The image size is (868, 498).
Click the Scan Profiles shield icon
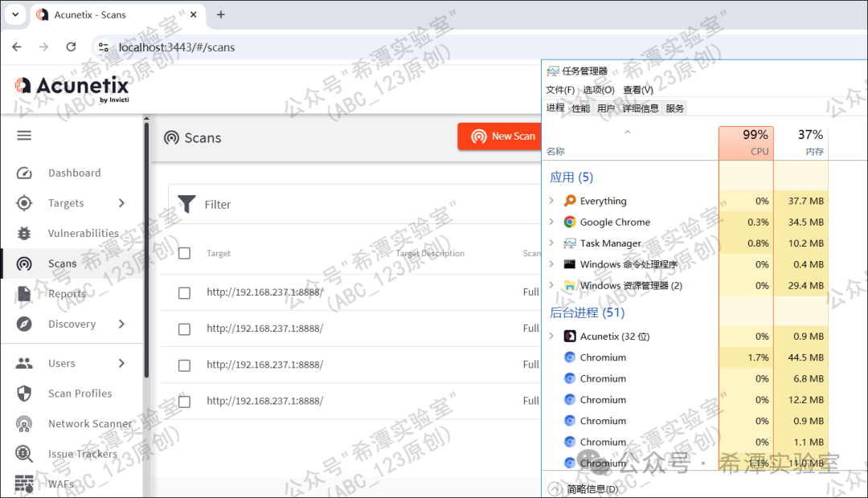click(x=24, y=394)
